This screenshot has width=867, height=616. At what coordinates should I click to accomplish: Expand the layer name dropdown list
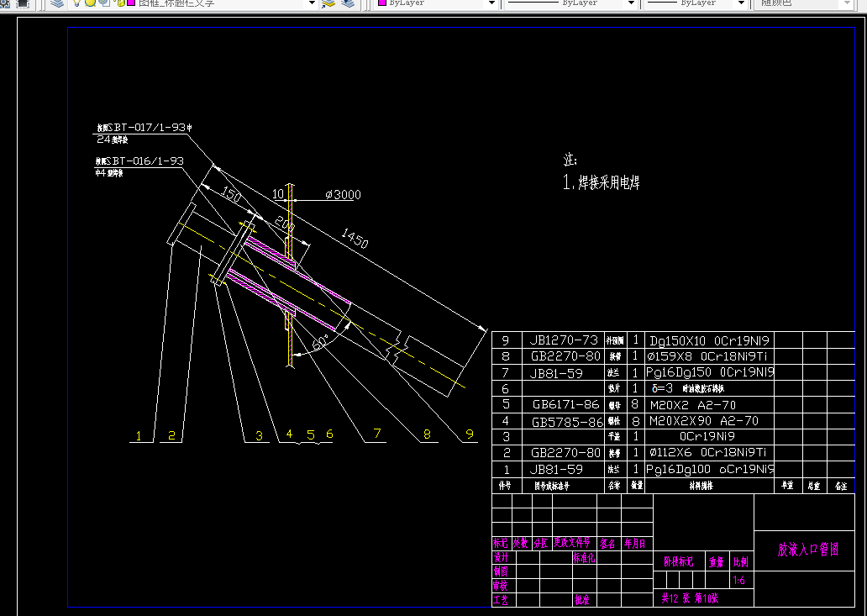point(312,3)
